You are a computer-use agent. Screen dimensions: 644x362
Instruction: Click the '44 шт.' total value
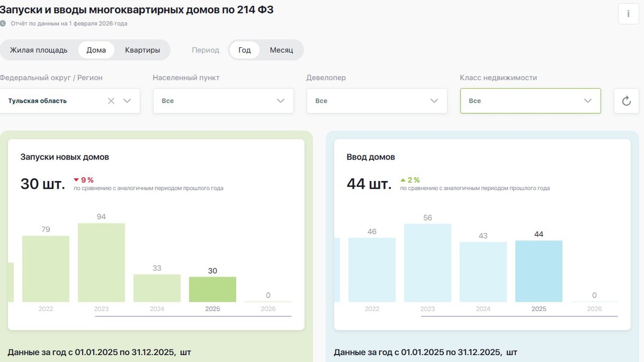click(369, 184)
